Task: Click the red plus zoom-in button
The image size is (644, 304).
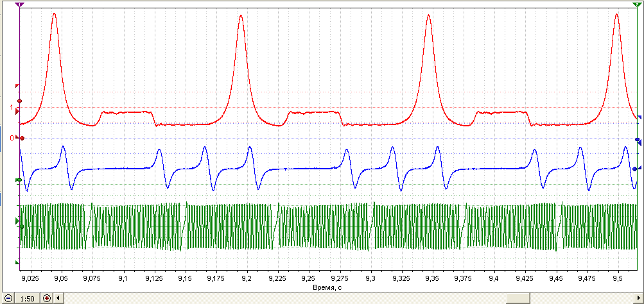Action: coord(46,298)
